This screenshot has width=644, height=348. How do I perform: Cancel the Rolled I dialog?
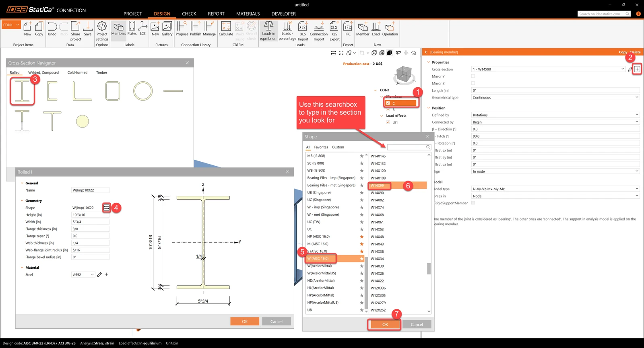[x=277, y=321]
